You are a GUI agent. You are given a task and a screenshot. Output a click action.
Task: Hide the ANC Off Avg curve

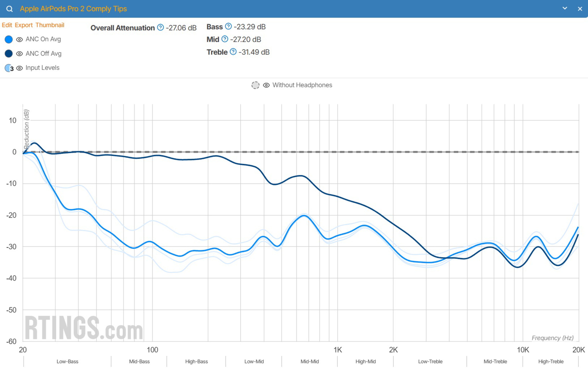(x=19, y=54)
